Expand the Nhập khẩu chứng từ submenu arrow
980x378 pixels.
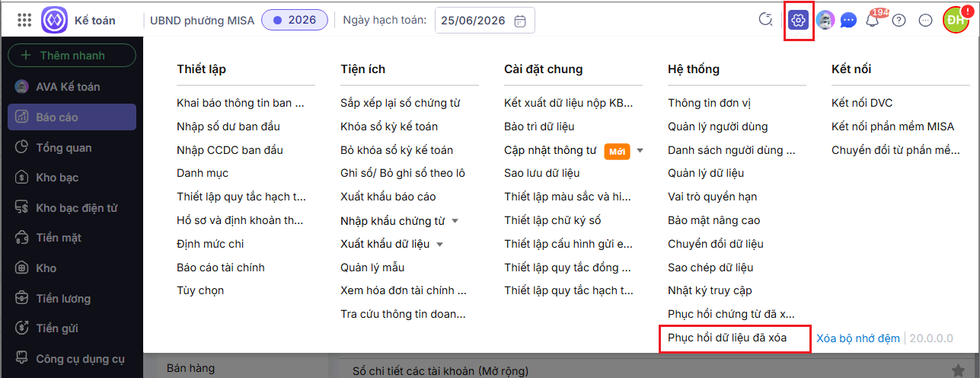[x=455, y=221]
